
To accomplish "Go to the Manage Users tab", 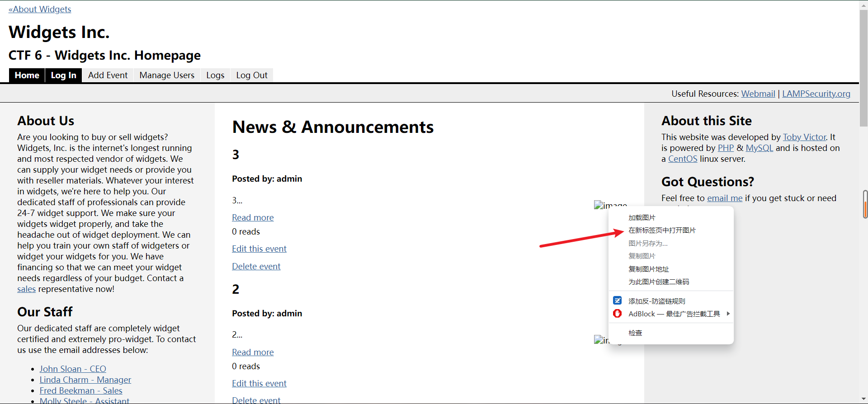I will tap(167, 75).
